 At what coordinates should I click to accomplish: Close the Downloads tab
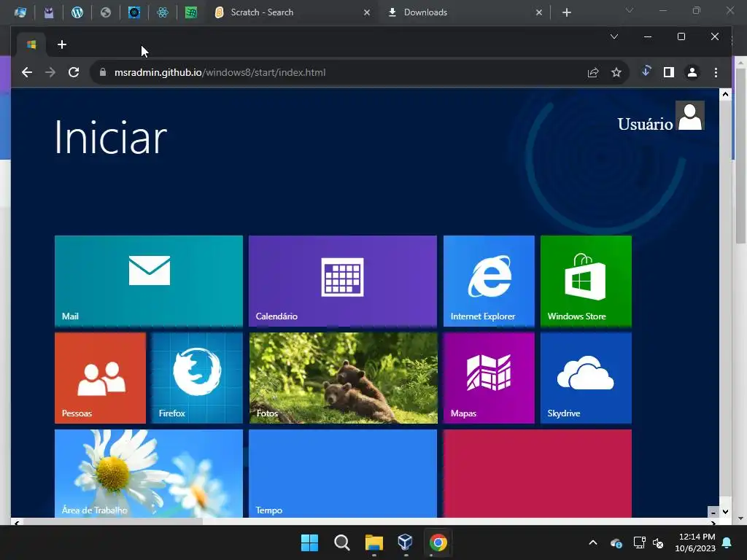539,12
